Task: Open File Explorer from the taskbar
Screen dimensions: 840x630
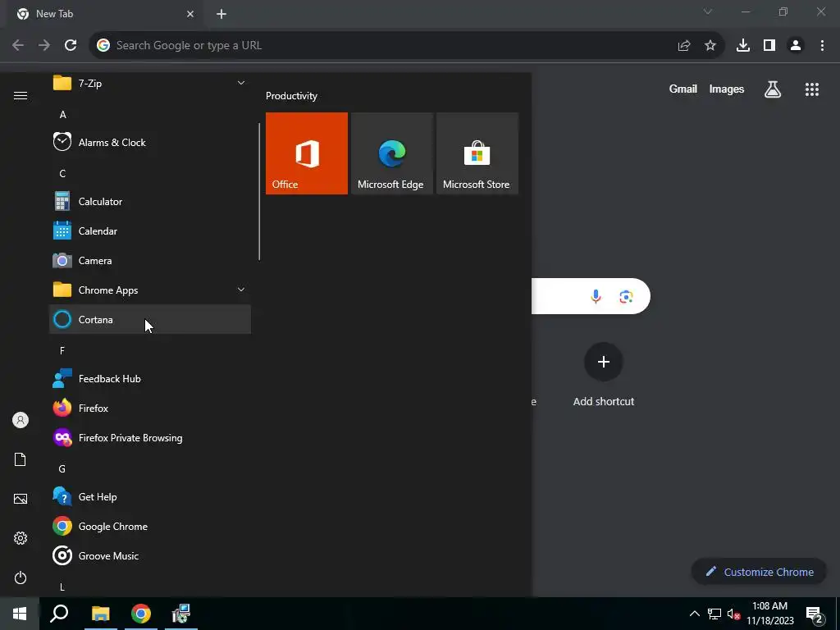Action: tap(100, 614)
